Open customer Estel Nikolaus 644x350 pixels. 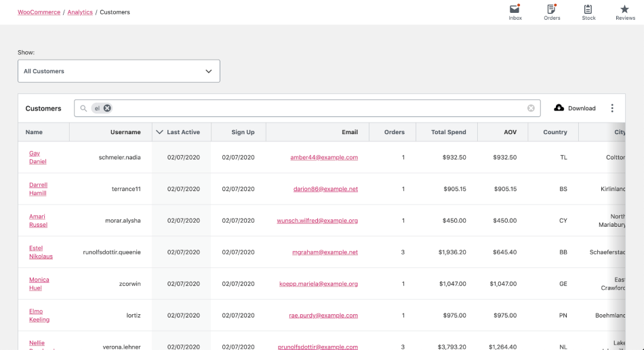[x=41, y=252]
